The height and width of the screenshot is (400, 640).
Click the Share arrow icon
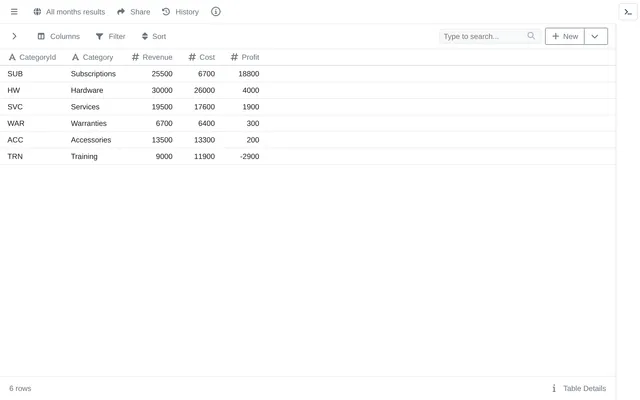tap(121, 12)
